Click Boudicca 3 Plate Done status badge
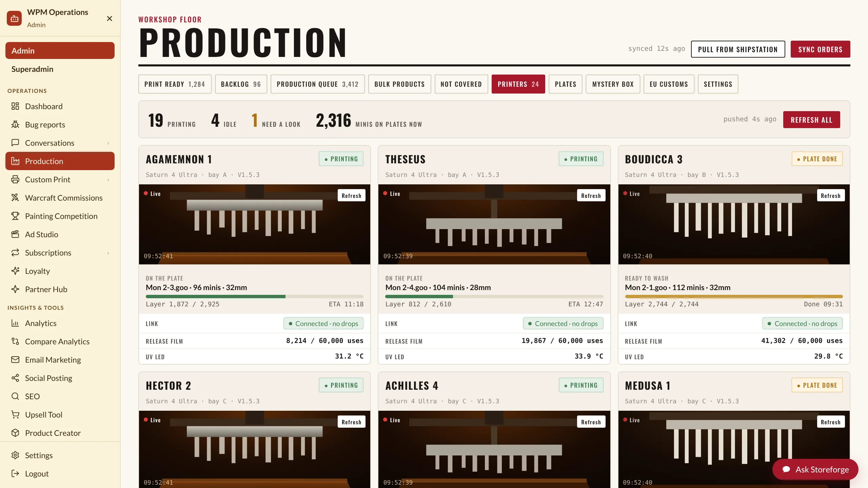This screenshot has width=868, height=488. click(817, 159)
